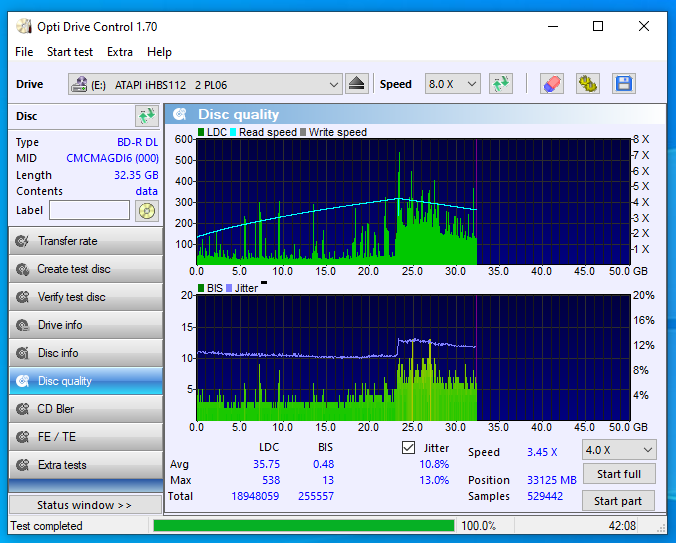Screen dimensions: 676x543
Task: Click the eraser icon to erase disc
Action: pyautogui.click(x=551, y=84)
